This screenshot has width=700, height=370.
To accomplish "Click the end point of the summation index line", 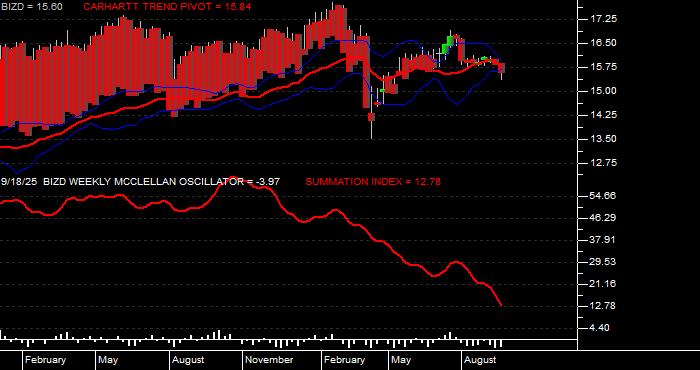I will click(x=501, y=305).
